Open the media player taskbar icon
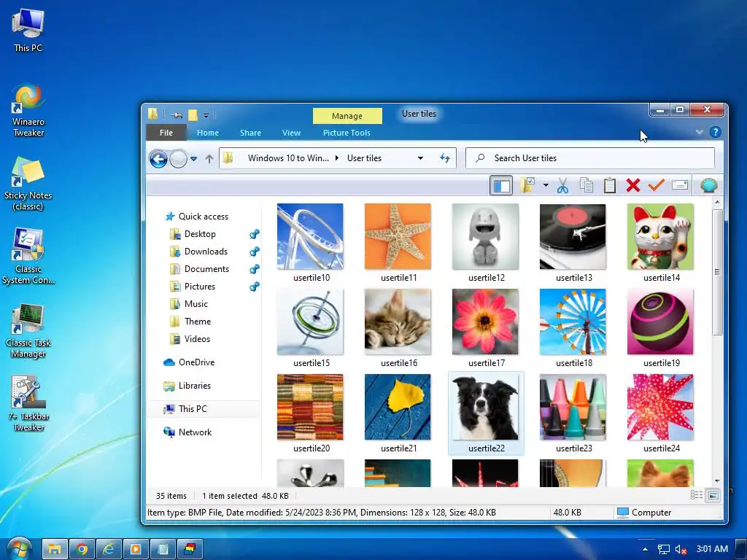 click(136, 549)
